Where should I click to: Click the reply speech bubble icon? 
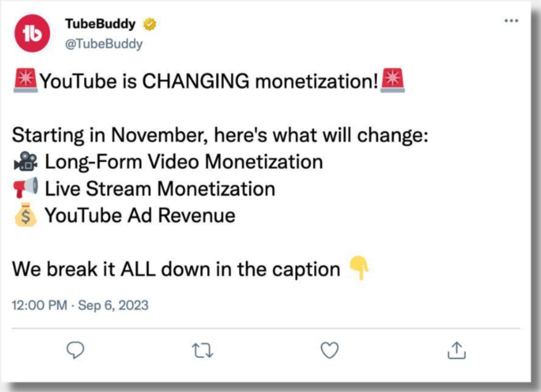(x=76, y=350)
